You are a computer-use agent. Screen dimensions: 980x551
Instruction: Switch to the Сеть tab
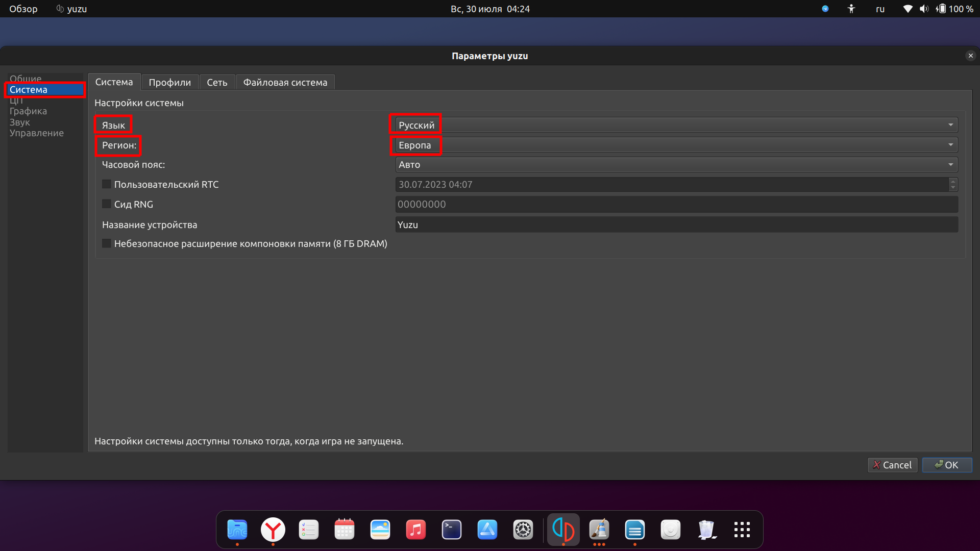tap(217, 83)
